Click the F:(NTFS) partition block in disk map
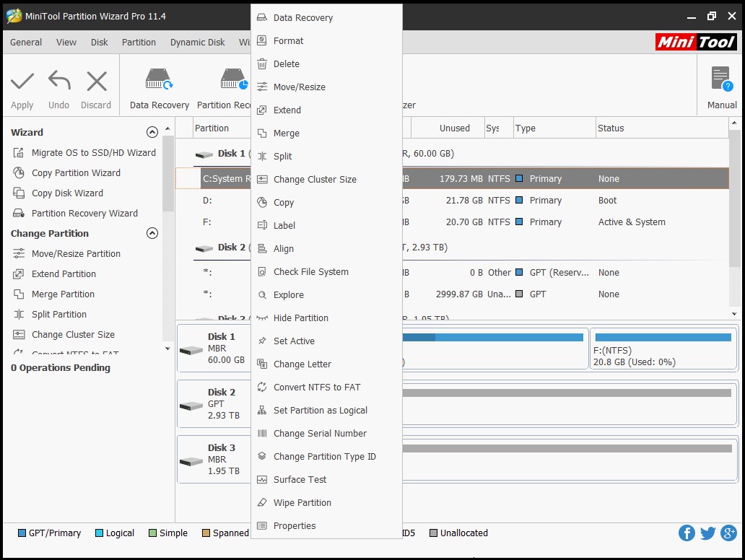Image resolution: width=745 pixels, height=560 pixels. pyautogui.click(x=663, y=349)
